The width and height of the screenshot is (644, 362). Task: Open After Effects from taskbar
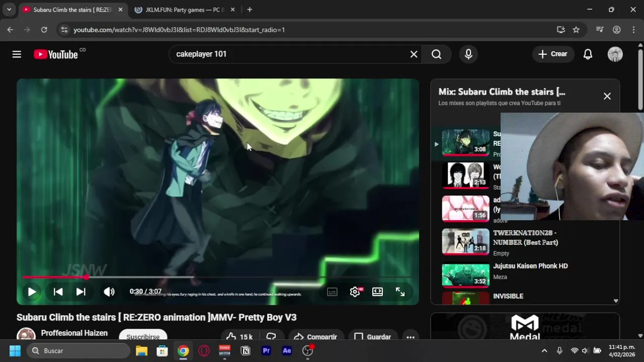[287, 350]
